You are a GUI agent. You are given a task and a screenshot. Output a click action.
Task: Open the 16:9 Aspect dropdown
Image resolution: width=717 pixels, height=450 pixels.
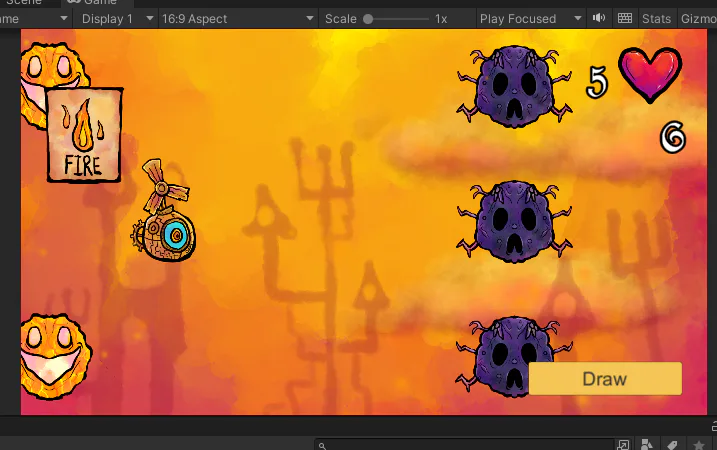tap(238, 19)
